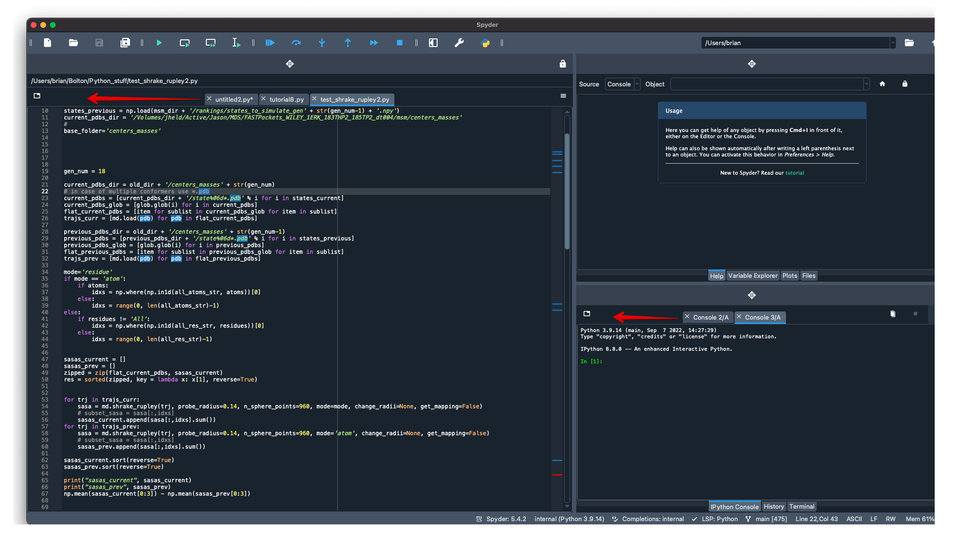The image size is (975, 560).
Task: Click the Save all files icon
Action: pyautogui.click(x=125, y=43)
